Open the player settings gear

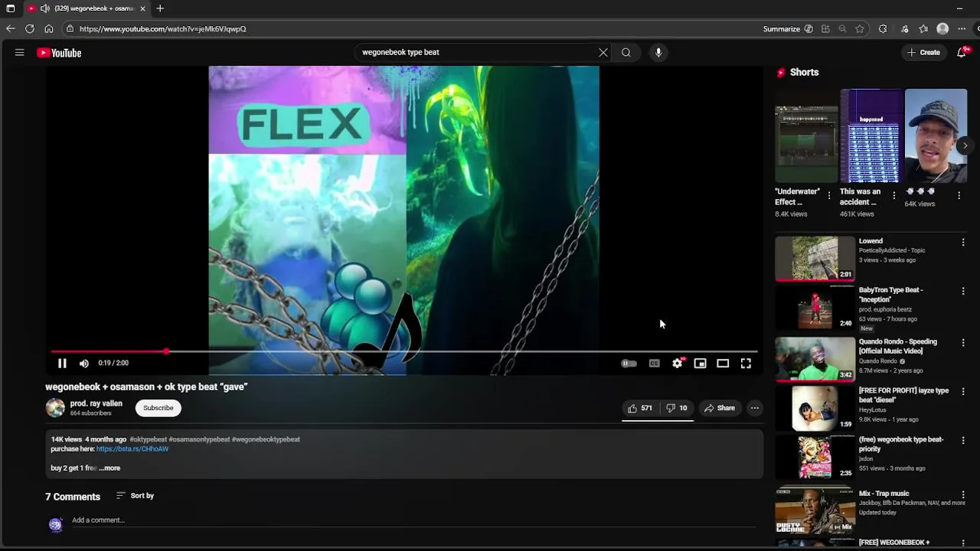pos(678,364)
